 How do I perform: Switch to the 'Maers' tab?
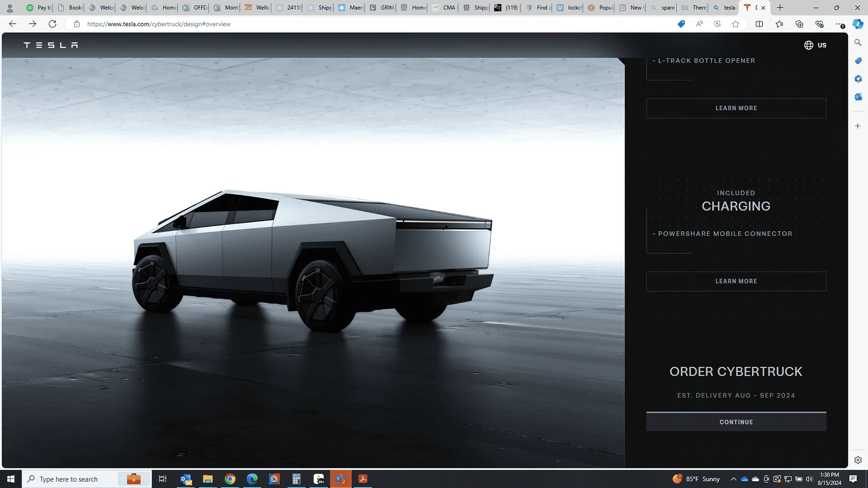pos(350,8)
